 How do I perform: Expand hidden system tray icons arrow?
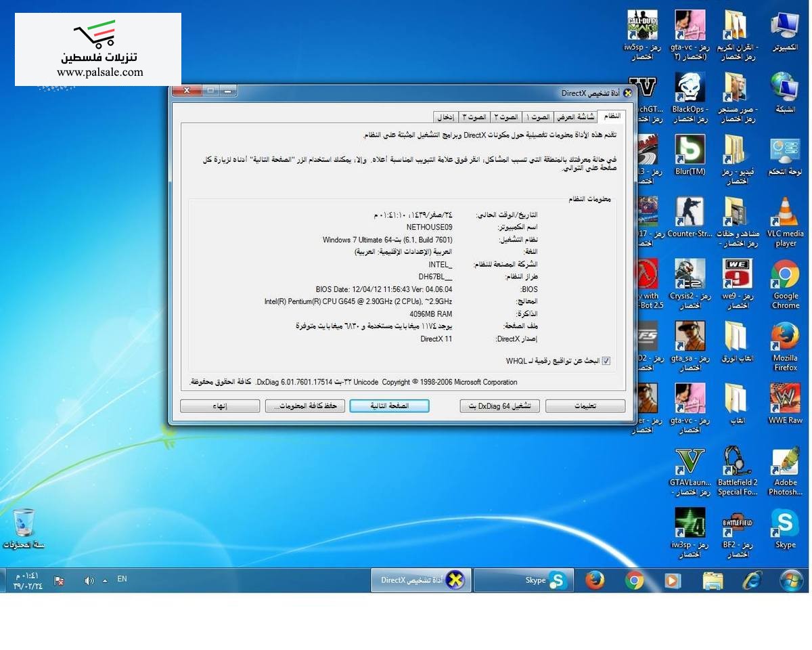pyautogui.click(x=105, y=580)
